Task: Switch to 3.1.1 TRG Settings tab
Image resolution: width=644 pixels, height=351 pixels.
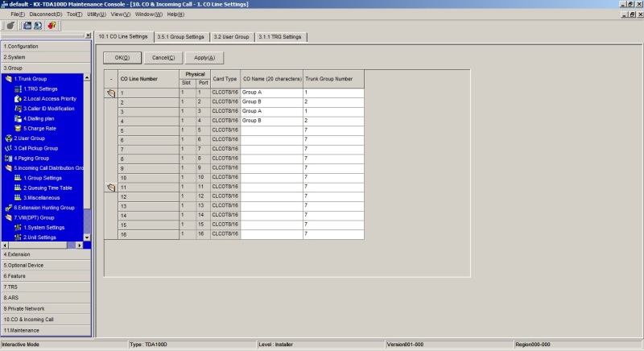Action: (280, 37)
